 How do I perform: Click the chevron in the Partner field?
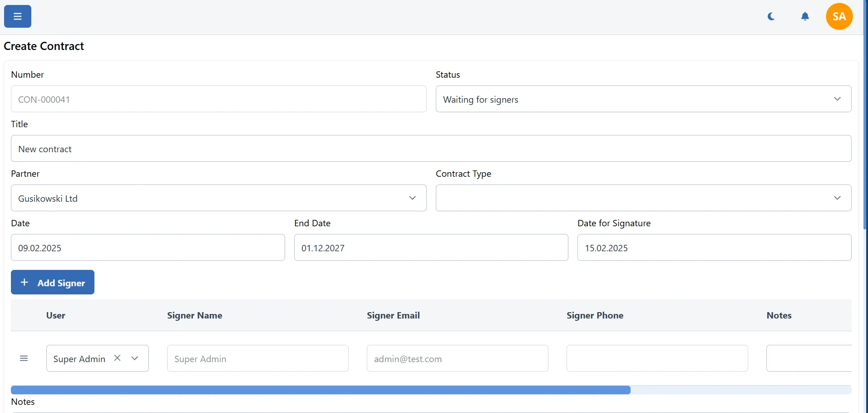[x=412, y=198]
